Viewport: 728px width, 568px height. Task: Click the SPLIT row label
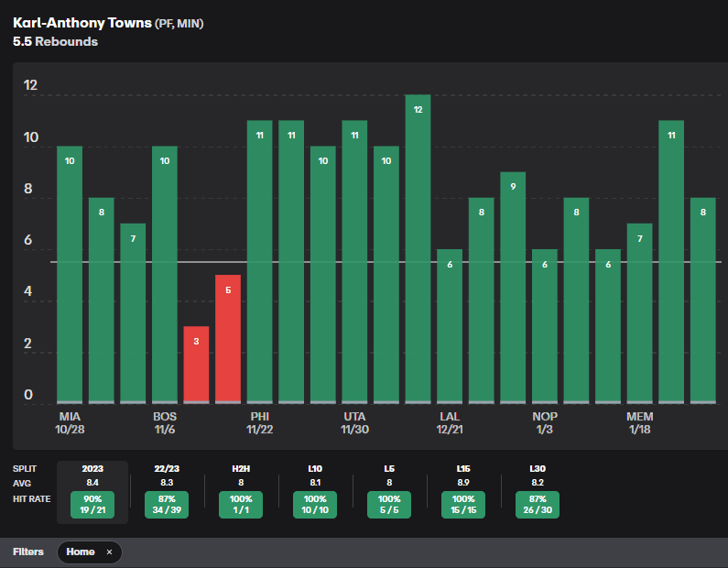click(x=25, y=469)
